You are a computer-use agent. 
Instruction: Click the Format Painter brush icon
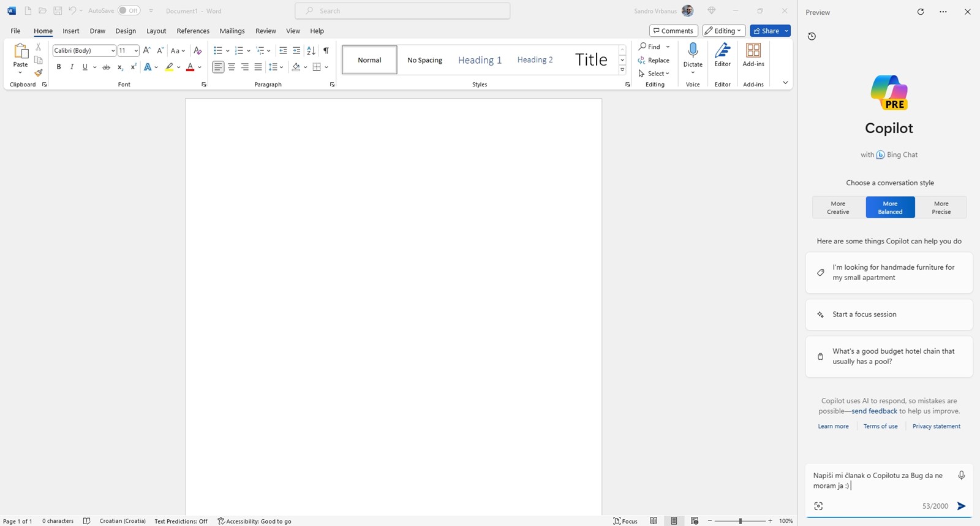pos(39,73)
